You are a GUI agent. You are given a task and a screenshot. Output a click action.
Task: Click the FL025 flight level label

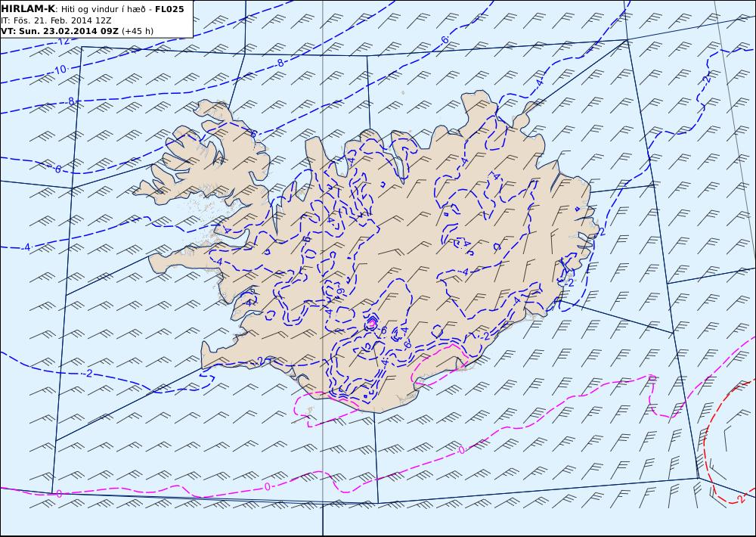click(169, 9)
